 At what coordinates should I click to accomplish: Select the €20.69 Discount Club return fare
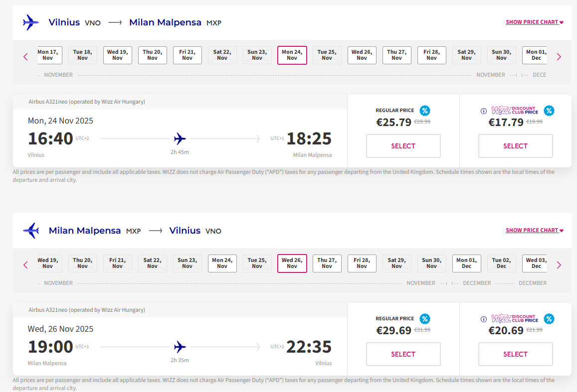point(515,354)
